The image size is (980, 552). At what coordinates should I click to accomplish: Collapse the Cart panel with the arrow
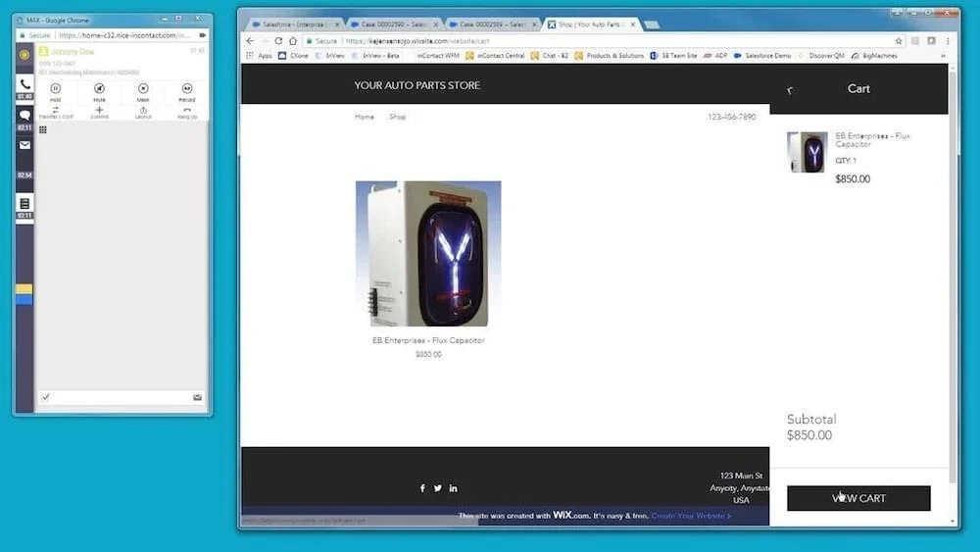tap(790, 90)
